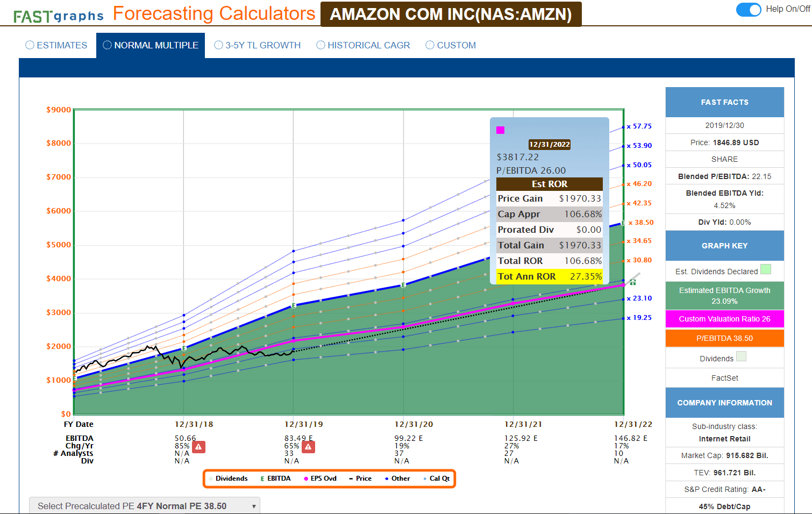Image resolution: width=812 pixels, height=514 pixels.
Task: Click the 146.82 E EBITDA estimate
Action: pos(631,438)
